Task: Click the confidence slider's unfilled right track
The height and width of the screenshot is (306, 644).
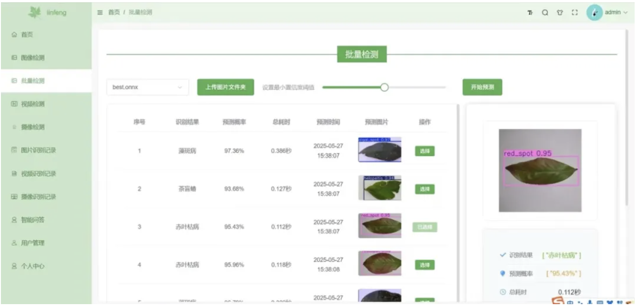Action: [x=417, y=87]
